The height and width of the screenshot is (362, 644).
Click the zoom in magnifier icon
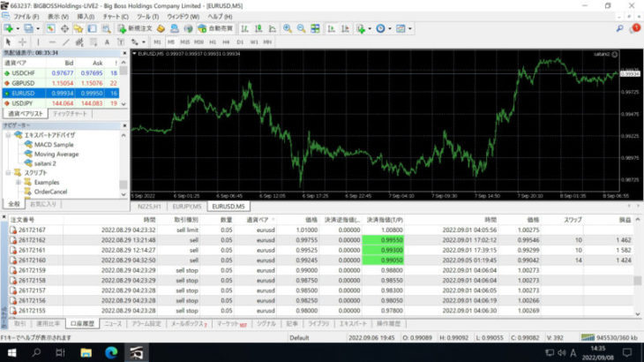(x=288, y=28)
